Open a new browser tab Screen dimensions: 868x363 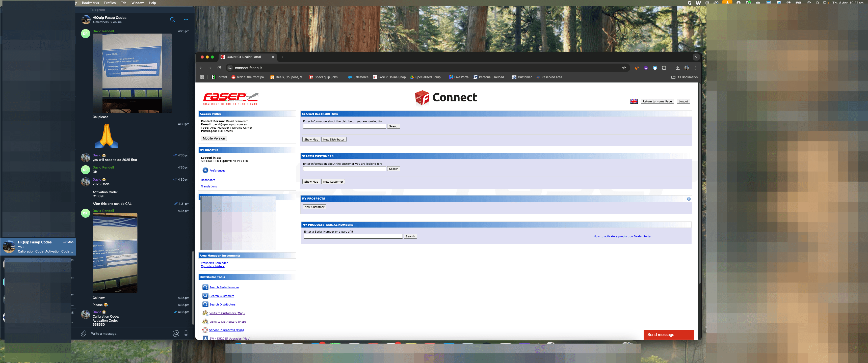pyautogui.click(x=282, y=57)
